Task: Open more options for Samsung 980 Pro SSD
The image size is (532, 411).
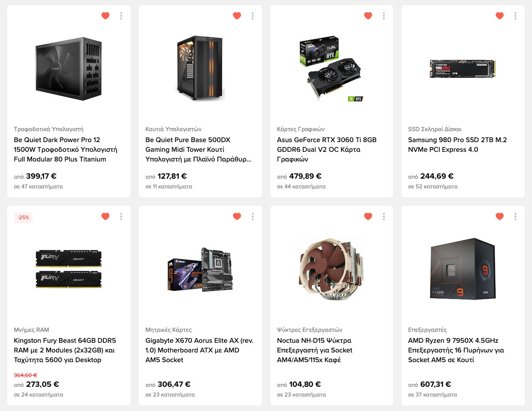Action: (515, 16)
